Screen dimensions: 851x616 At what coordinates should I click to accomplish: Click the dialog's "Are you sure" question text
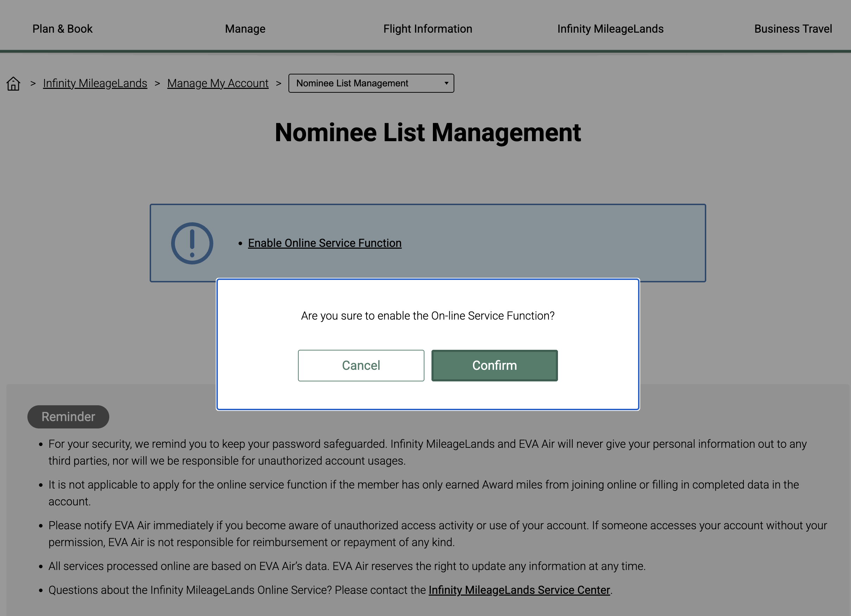(427, 316)
